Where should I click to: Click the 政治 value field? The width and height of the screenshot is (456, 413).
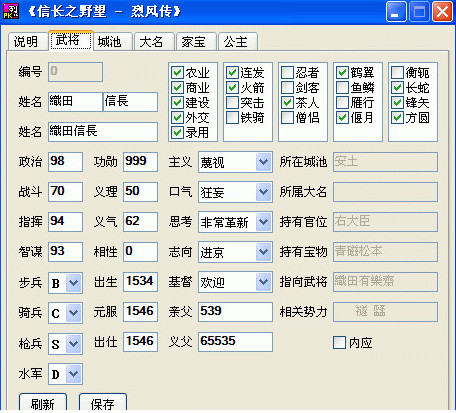pyautogui.click(x=65, y=162)
